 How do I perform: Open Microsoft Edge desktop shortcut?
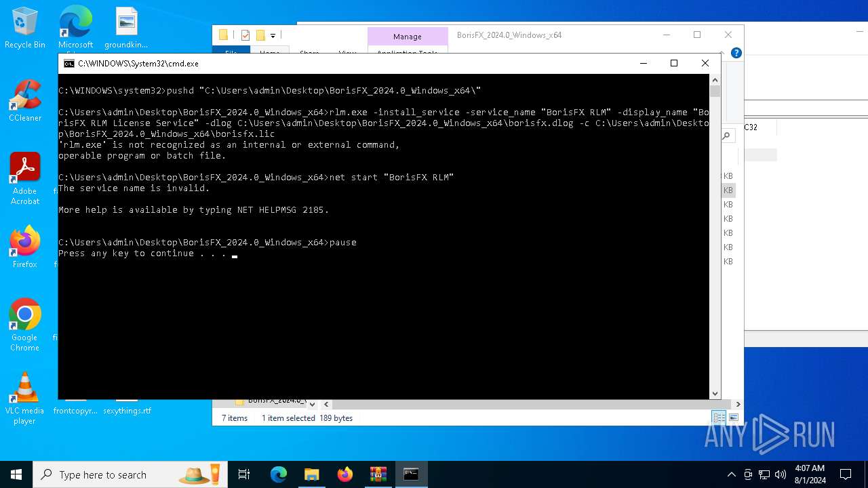[75, 28]
